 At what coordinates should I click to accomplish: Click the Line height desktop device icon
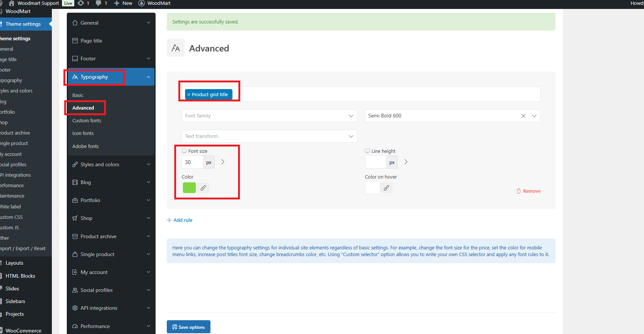[x=367, y=151]
